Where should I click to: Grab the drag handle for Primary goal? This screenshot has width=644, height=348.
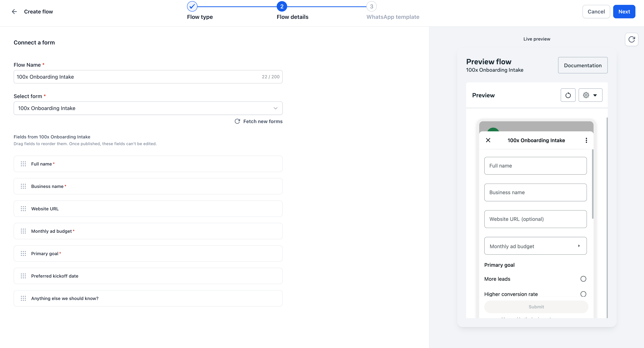23,253
